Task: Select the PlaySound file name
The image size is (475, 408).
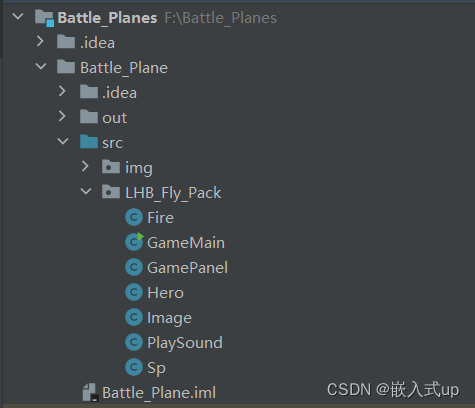Action: coord(185,343)
